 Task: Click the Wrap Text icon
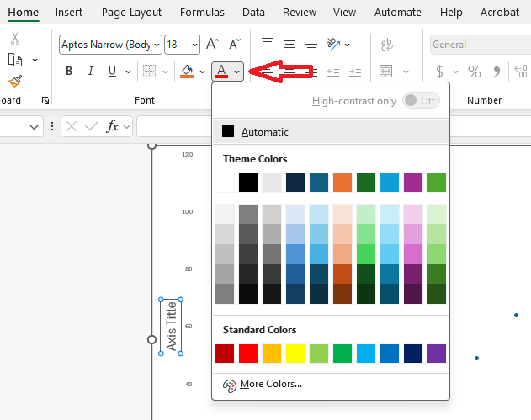point(386,45)
